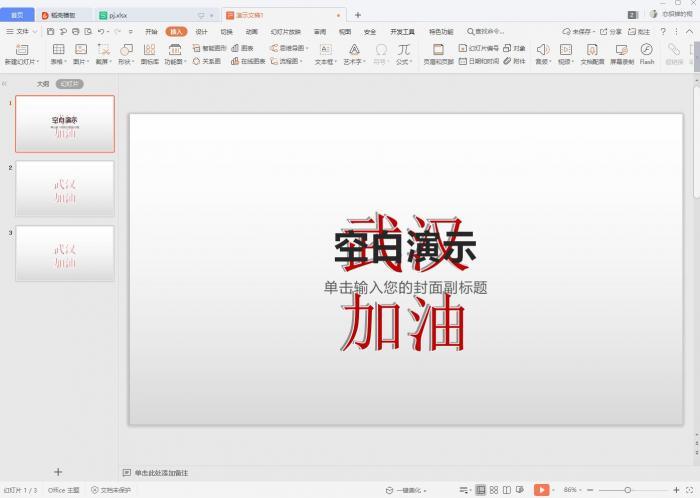
Task: Insert a 图表 chart
Action: click(x=242, y=48)
